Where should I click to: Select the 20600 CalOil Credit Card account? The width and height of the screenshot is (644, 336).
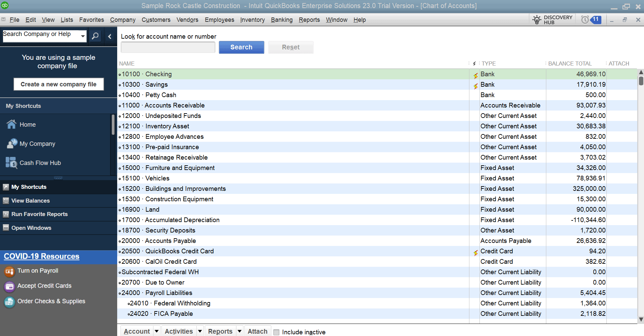(x=377, y=262)
